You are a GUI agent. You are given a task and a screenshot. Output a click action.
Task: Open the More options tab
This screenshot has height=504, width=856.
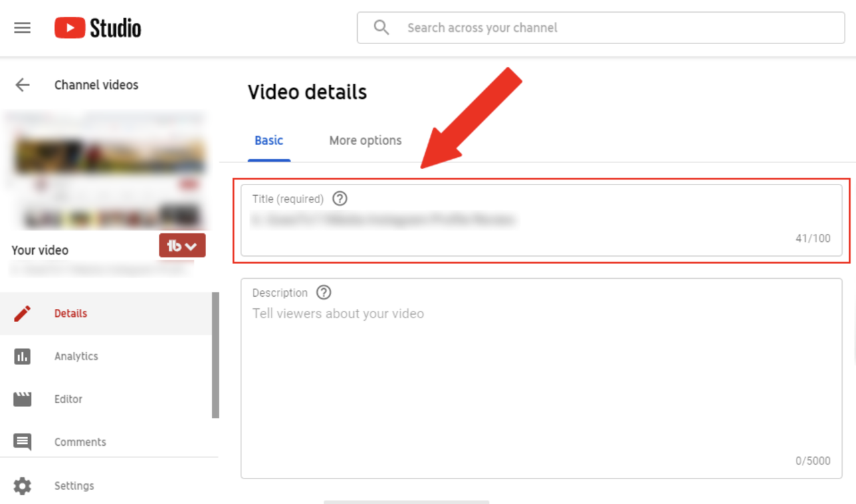[365, 140]
